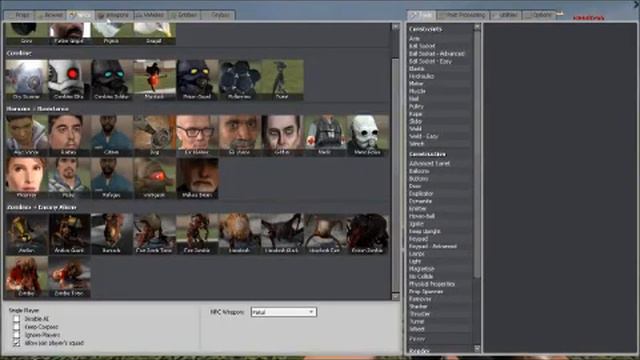The image size is (640, 360).
Task: Spawn the Barnacle NPC
Action: (x=111, y=233)
